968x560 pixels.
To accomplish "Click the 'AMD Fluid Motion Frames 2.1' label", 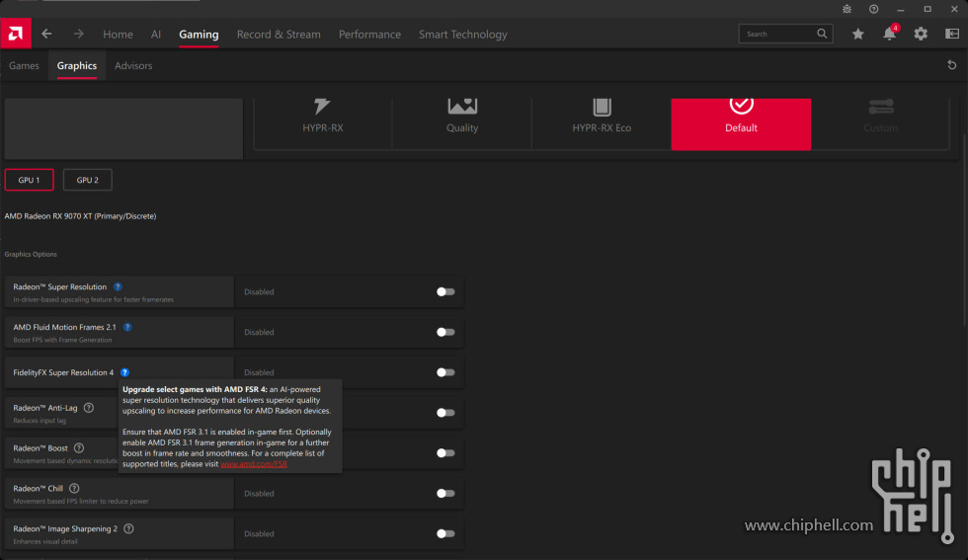I will [65, 327].
